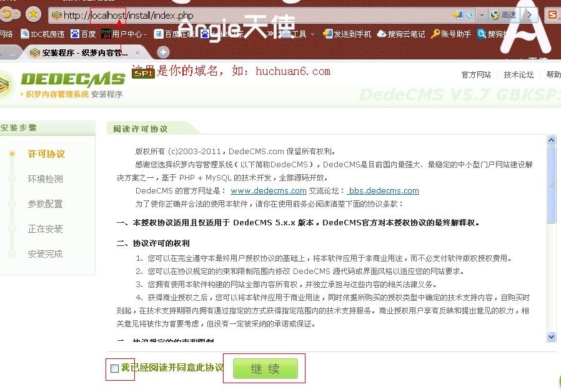Select 正在安装 install step
The width and height of the screenshot is (561, 392).
pyautogui.click(x=45, y=228)
